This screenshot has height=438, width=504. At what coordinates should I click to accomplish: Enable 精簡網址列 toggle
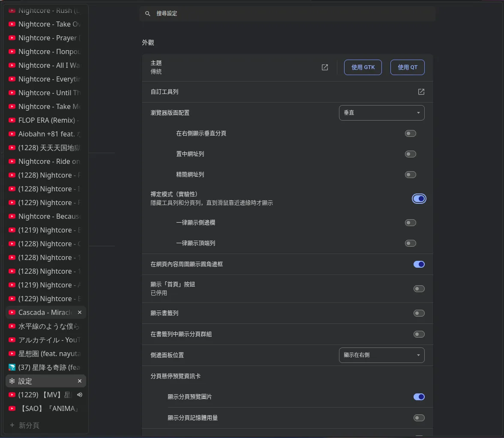(x=411, y=175)
